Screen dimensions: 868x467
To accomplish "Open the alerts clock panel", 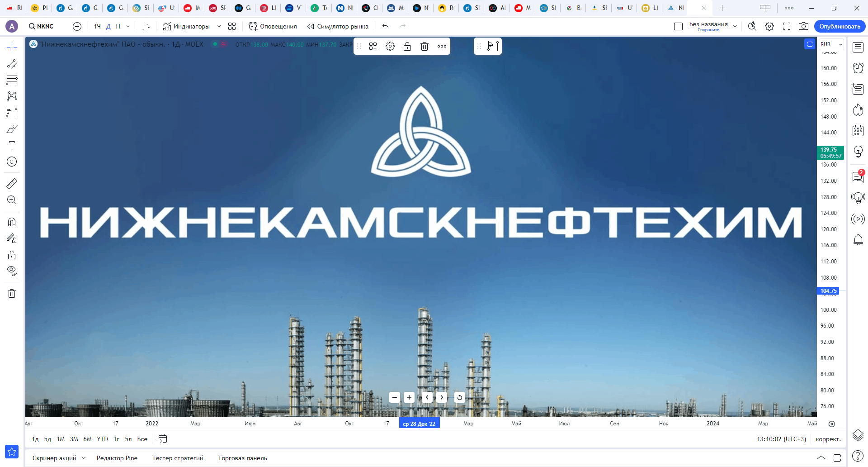I will (858, 68).
